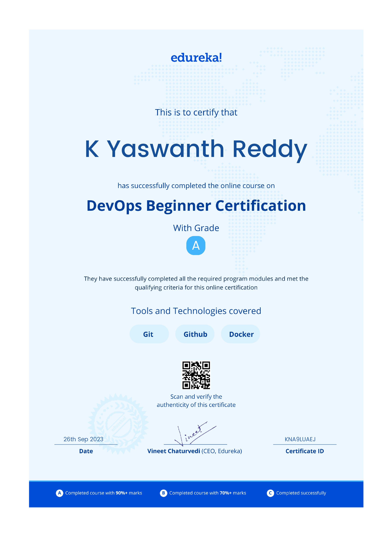Click the footer A legend circle icon
This screenshot has width=392, height=555.
59,493
